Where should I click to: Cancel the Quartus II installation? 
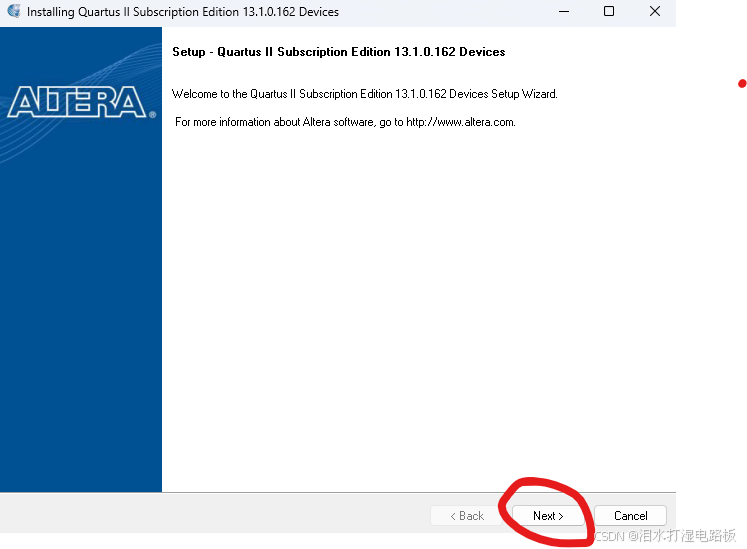[630, 516]
